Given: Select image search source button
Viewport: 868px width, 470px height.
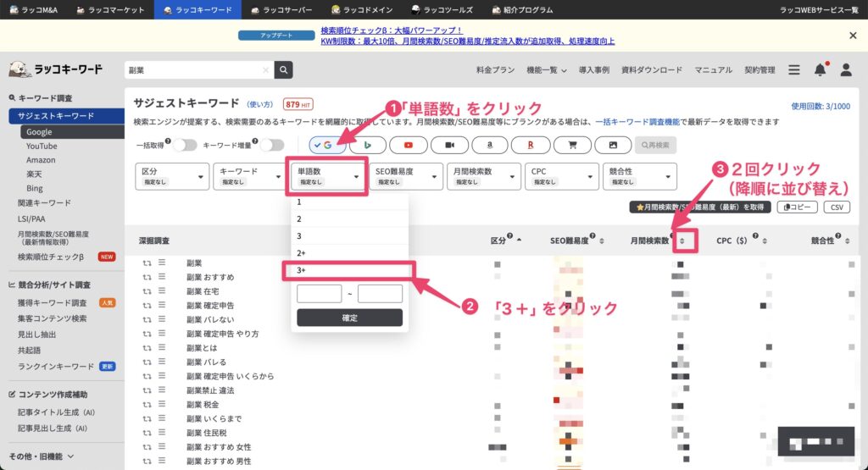Looking at the screenshot, I should click(613, 145).
